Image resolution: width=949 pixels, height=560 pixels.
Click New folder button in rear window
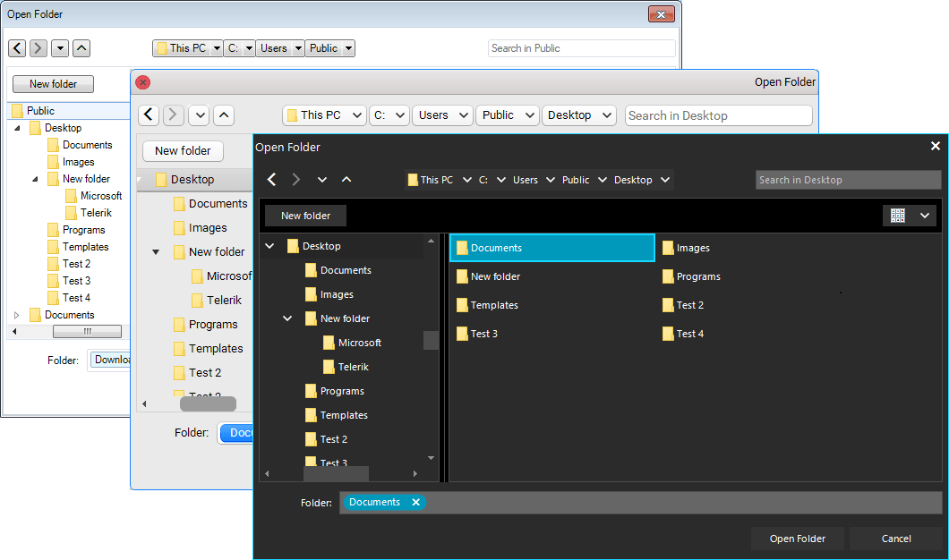pos(53,84)
